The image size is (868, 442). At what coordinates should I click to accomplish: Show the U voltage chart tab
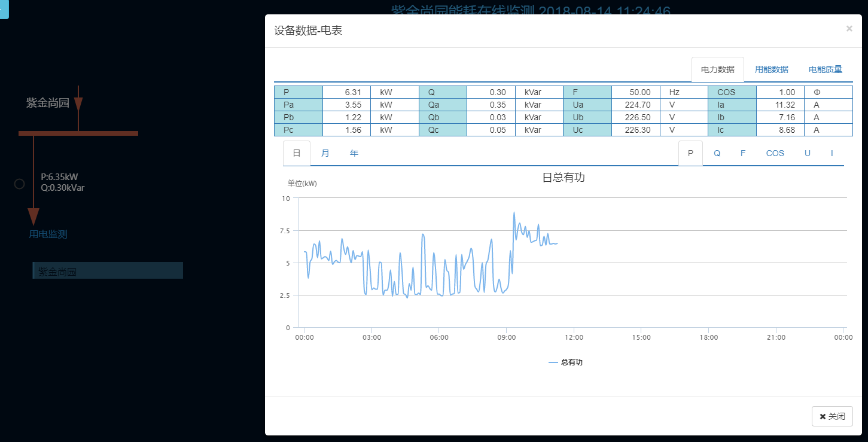point(808,153)
